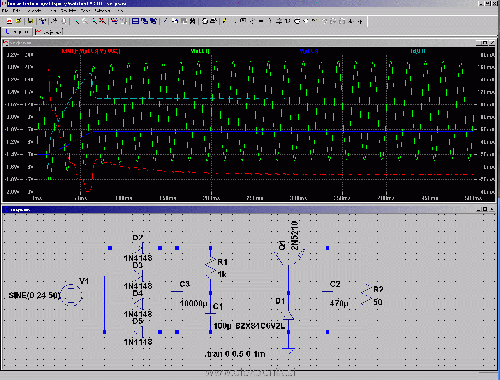500x380 pixels.
Task: Open the Control Panel hammer icon
Action: (42, 21)
